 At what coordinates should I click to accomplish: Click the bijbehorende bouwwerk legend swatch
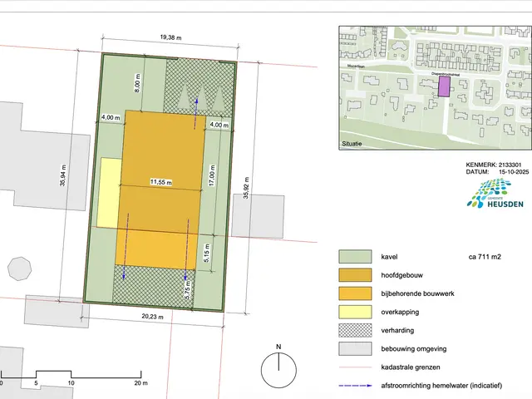coord(355,293)
